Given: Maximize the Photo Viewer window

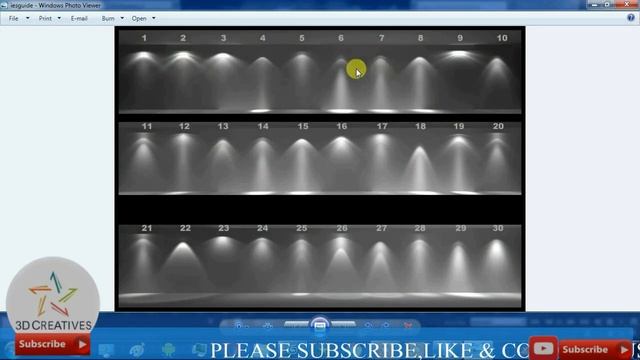Looking at the screenshot, I should click(607, 4).
